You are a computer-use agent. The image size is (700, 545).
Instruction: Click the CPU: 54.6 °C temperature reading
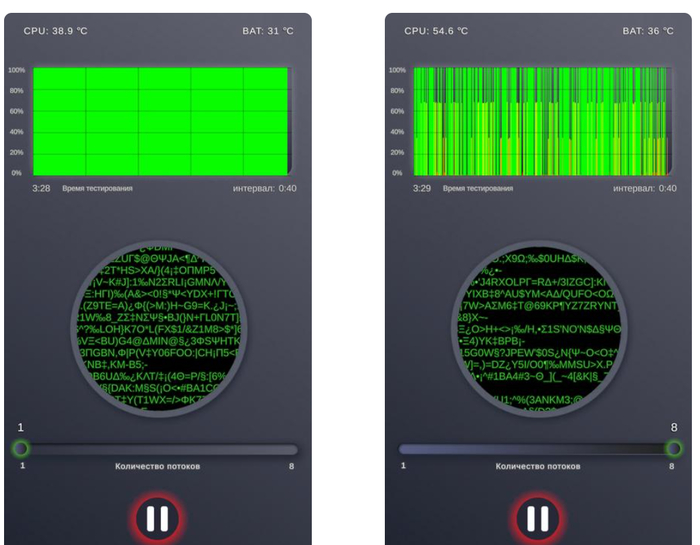click(436, 31)
